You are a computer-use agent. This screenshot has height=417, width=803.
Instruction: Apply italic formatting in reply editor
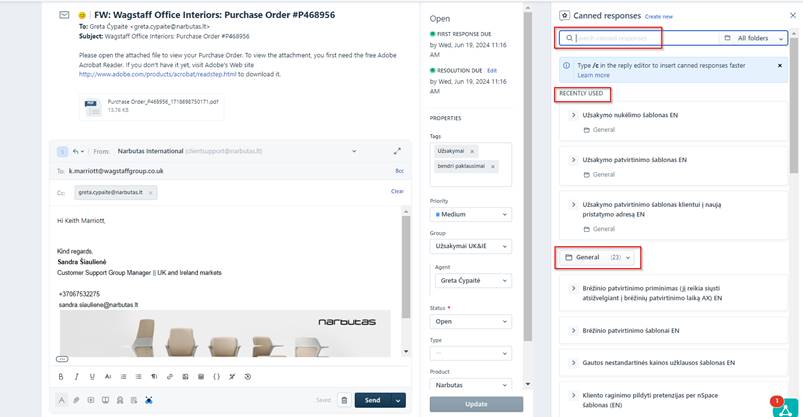click(76, 377)
